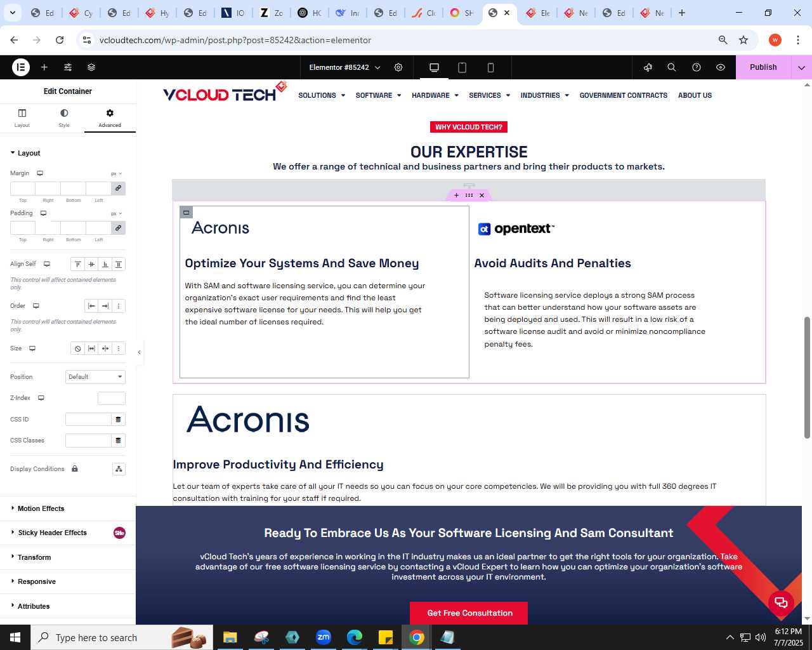Set Align Self to Stretch
Image resolution: width=812 pixels, height=650 pixels.
pyautogui.click(x=119, y=264)
